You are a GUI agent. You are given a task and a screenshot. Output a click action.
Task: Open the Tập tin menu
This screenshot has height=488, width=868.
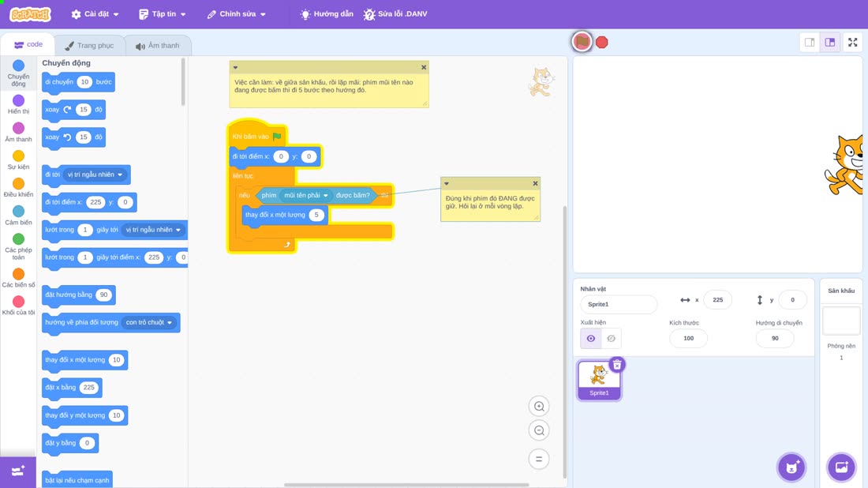163,14
